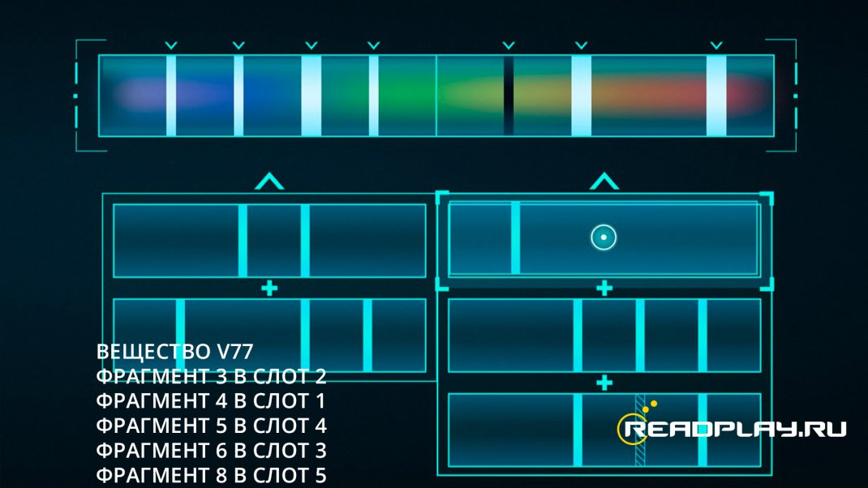Click the chevron marker above the violet-region spectral line
868x488 pixels.
pyautogui.click(x=171, y=45)
